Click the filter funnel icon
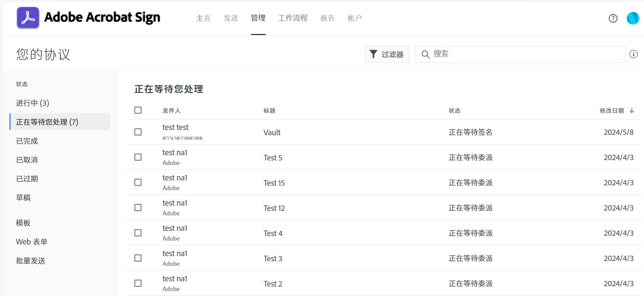Screen dimensions: 644x296 [373, 54]
